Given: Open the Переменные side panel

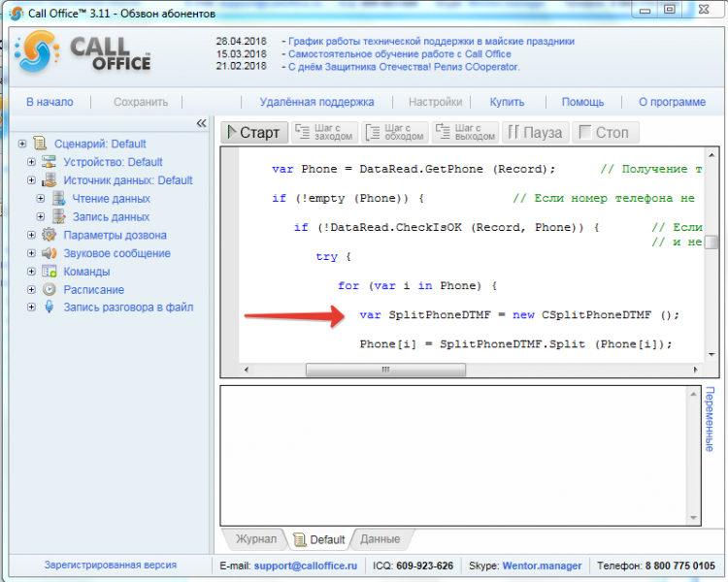Looking at the screenshot, I should pos(710,419).
